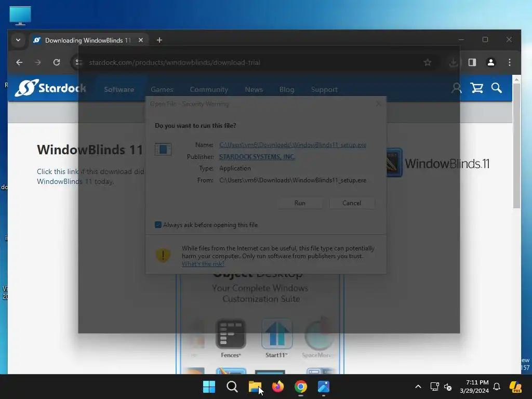Open Windows taskbar search
The image size is (532, 399).
point(232,387)
